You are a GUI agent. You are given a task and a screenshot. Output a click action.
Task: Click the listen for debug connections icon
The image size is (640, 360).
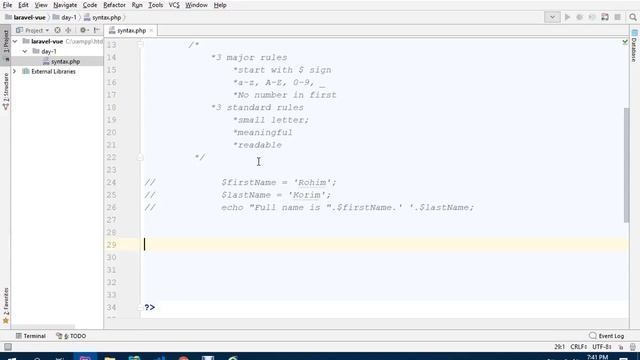pyautogui.click(x=605, y=17)
